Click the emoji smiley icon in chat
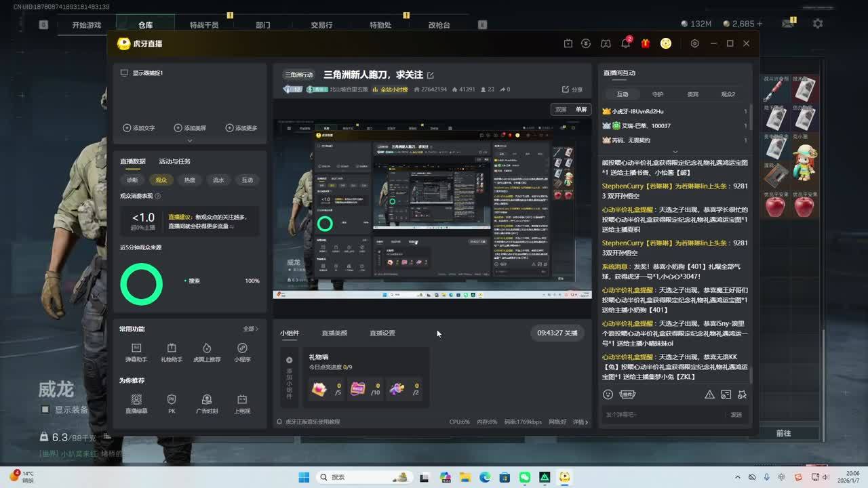The image size is (868, 488). [x=608, y=394]
